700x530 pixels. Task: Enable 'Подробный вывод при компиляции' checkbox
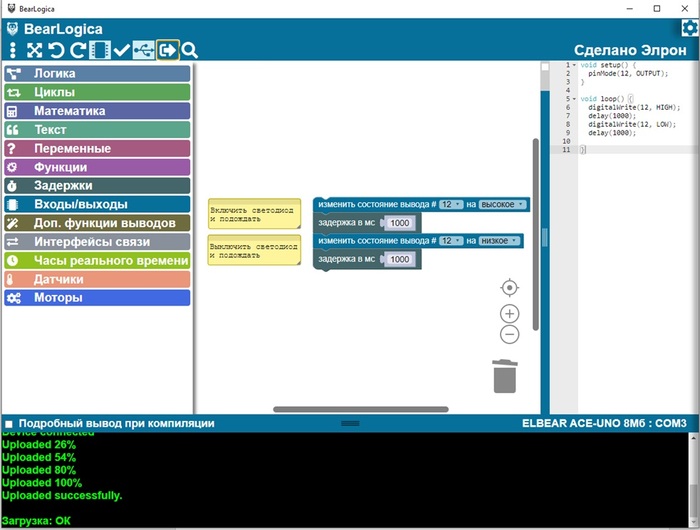(9, 424)
